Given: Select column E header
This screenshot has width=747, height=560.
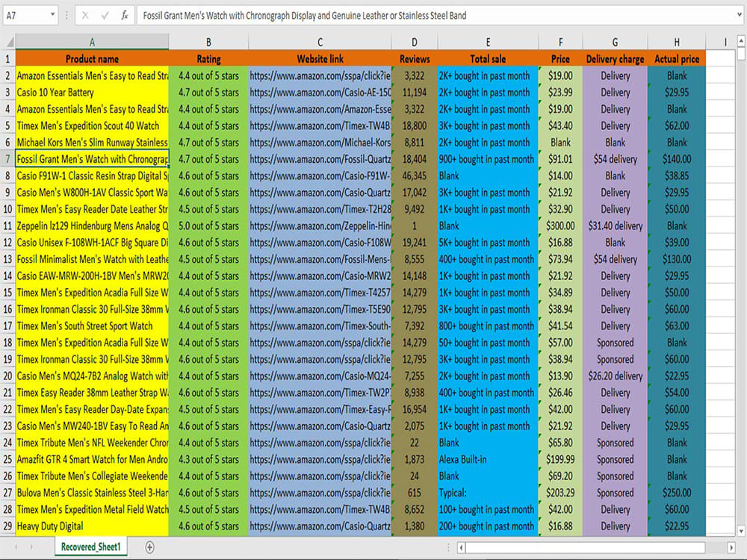Looking at the screenshot, I should [488, 43].
